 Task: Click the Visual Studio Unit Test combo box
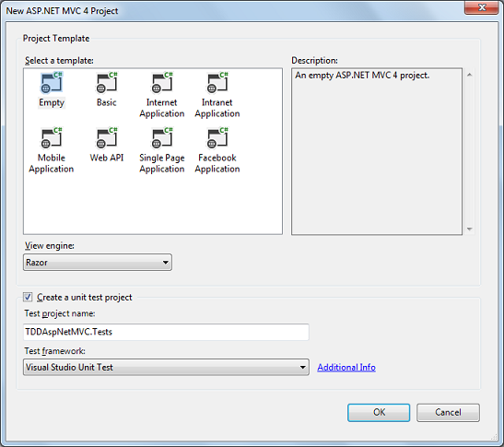pyautogui.click(x=166, y=367)
